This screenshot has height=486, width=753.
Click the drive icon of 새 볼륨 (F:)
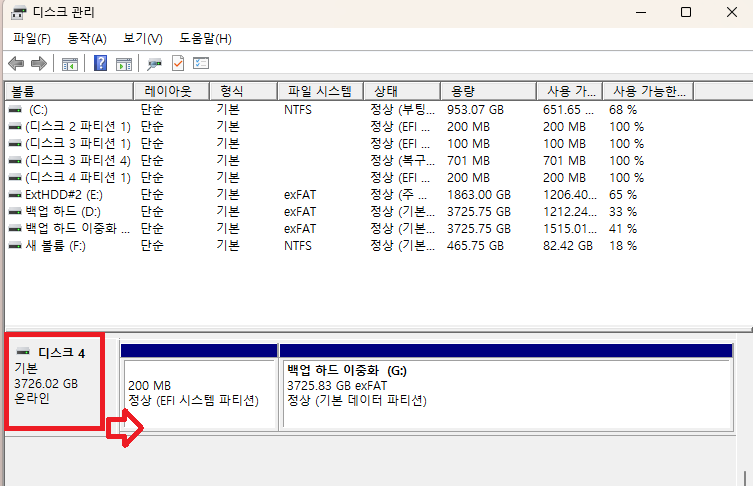(15, 245)
